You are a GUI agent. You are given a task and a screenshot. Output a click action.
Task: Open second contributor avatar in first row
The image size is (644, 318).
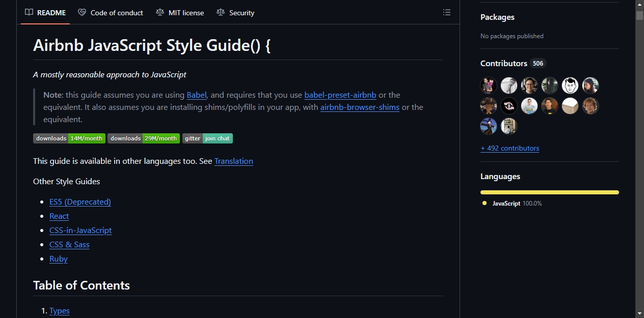[509, 85]
